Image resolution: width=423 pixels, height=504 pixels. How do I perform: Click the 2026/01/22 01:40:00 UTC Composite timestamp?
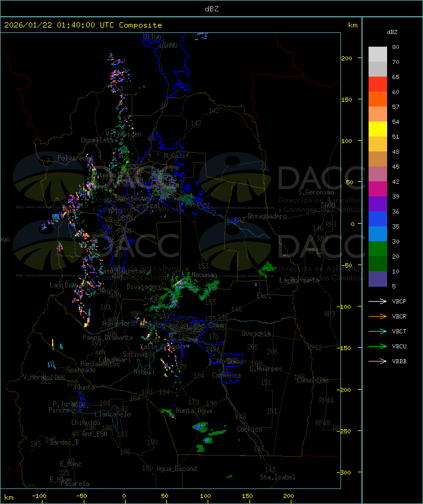[x=83, y=25]
